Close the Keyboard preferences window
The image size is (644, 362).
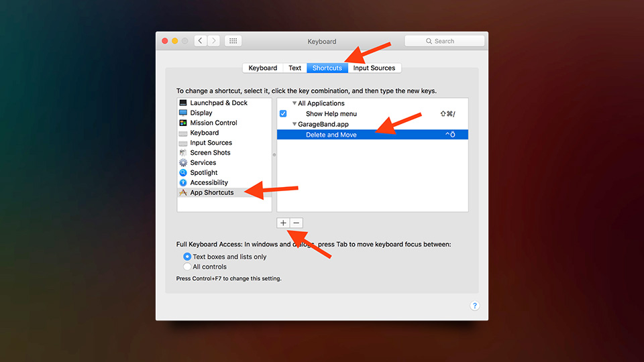click(165, 41)
